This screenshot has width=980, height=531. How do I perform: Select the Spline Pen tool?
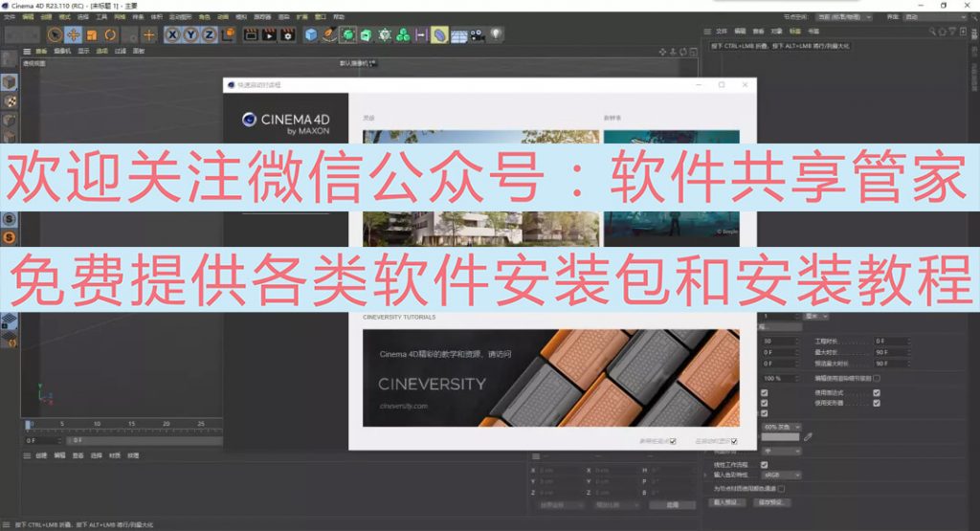[x=329, y=35]
